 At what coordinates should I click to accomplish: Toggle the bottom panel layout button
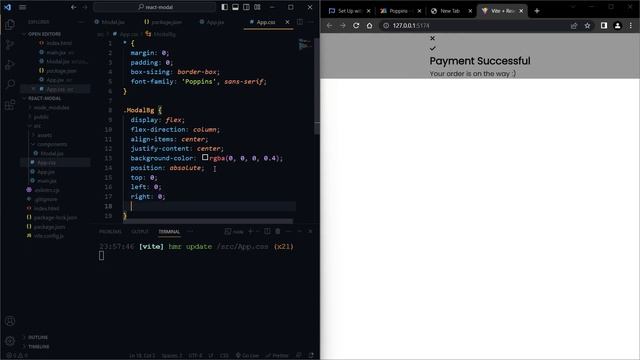coord(236,7)
